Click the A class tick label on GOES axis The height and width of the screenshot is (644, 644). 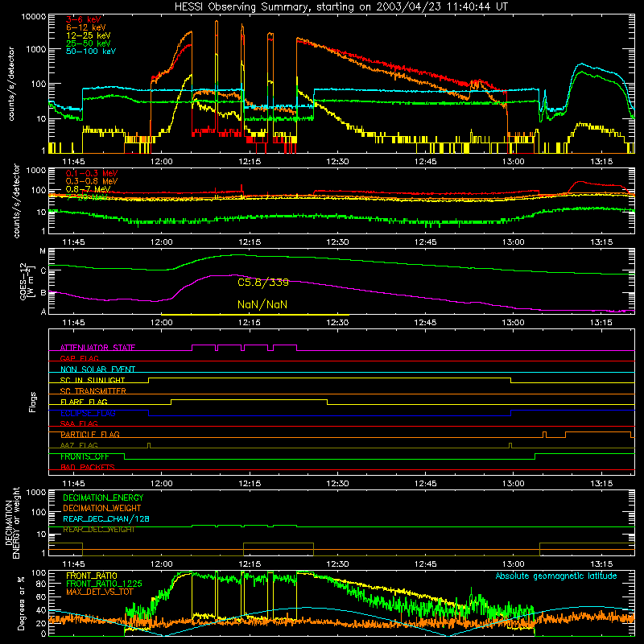pyautogui.click(x=43, y=312)
